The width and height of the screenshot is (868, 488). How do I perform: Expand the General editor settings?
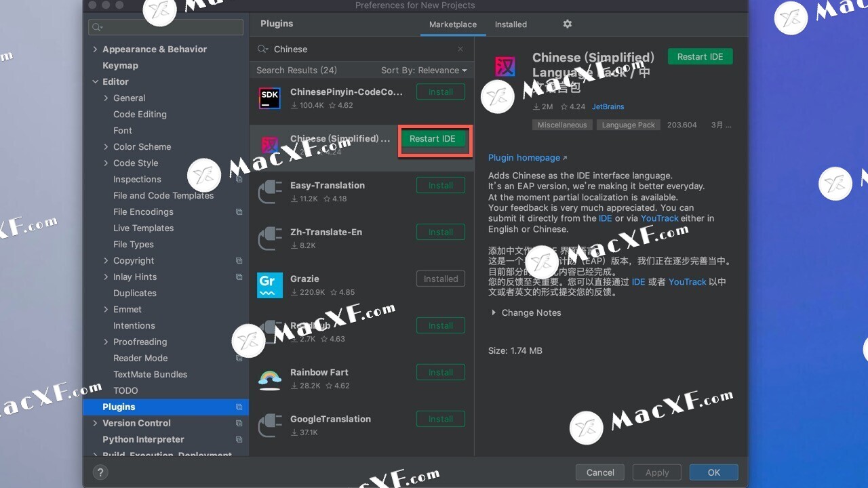click(106, 98)
